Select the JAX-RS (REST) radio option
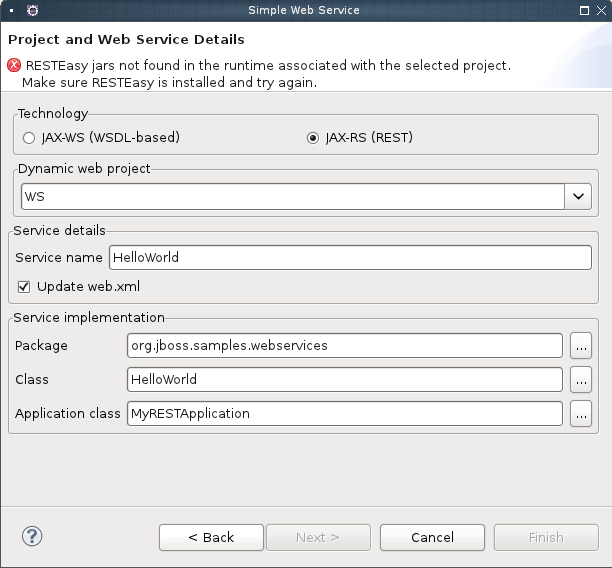The width and height of the screenshot is (612, 568). click(x=314, y=137)
